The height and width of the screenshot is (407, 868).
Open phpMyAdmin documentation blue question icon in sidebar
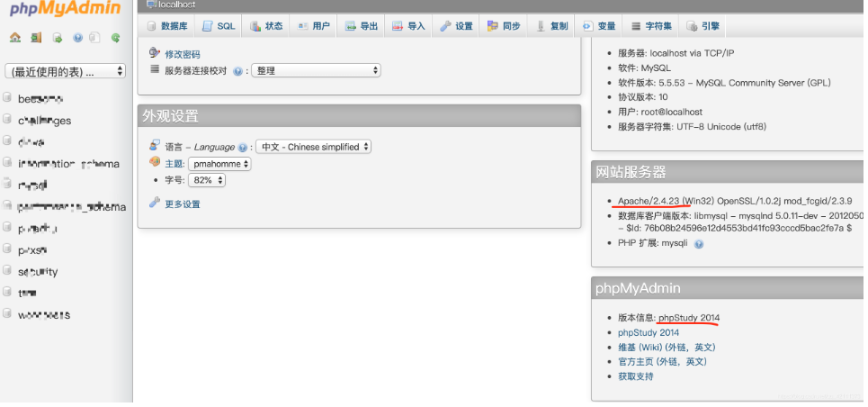click(x=78, y=38)
